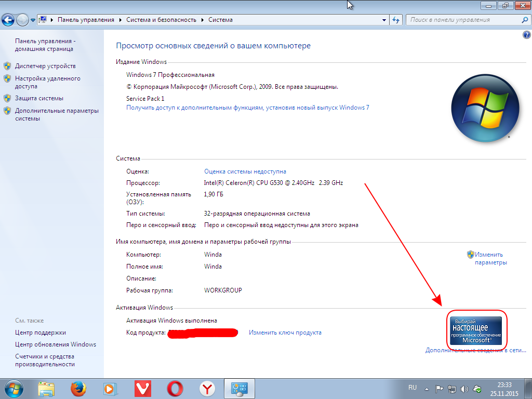Open the media player taskbar icon

tap(111, 389)
